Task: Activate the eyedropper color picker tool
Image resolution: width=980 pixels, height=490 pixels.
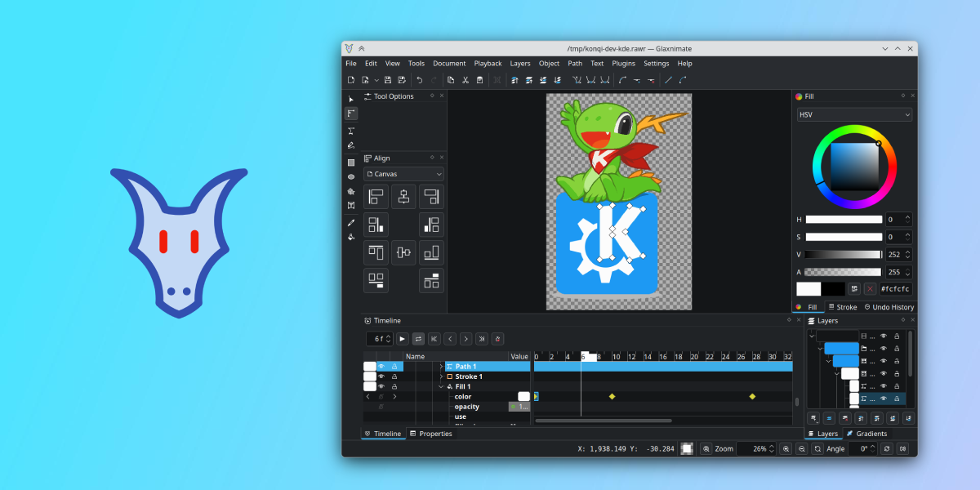Action: [351, 222]
